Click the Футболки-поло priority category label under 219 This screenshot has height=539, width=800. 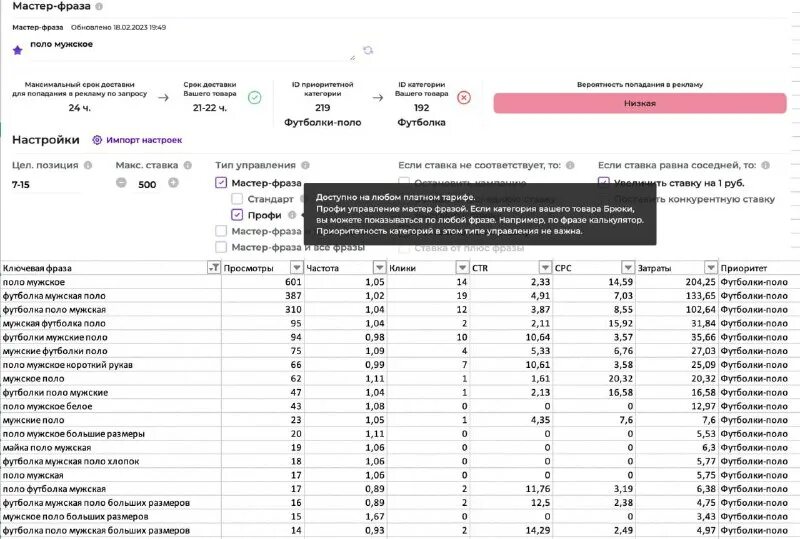click(x=322, y=122)
